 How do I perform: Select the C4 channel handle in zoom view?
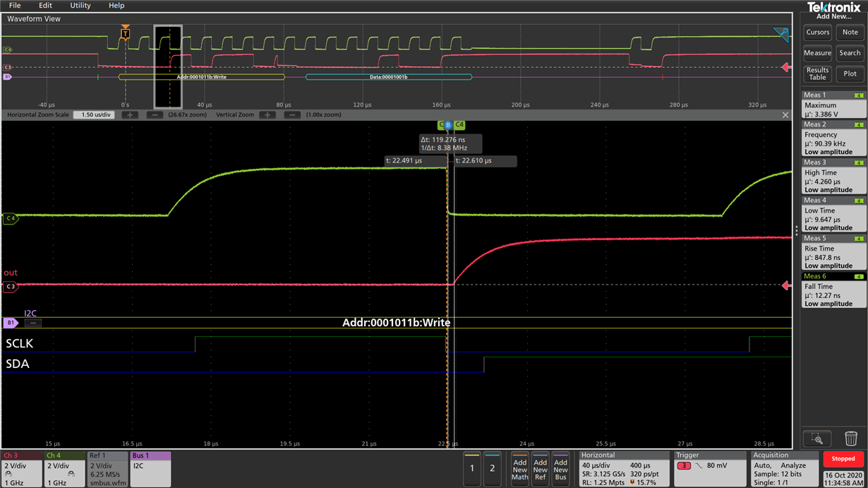tap(10, 219)
